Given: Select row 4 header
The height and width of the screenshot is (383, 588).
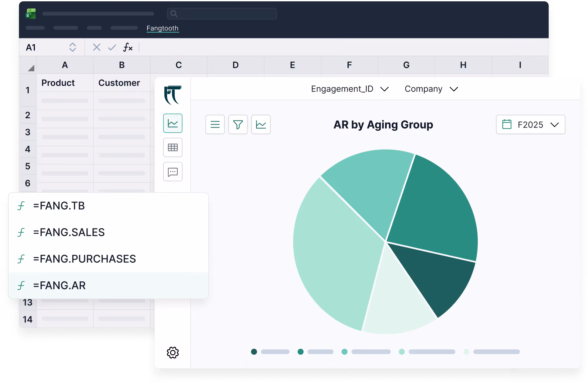Looking at the screenshot, I should pyautogui.click(x=28, y=149).
